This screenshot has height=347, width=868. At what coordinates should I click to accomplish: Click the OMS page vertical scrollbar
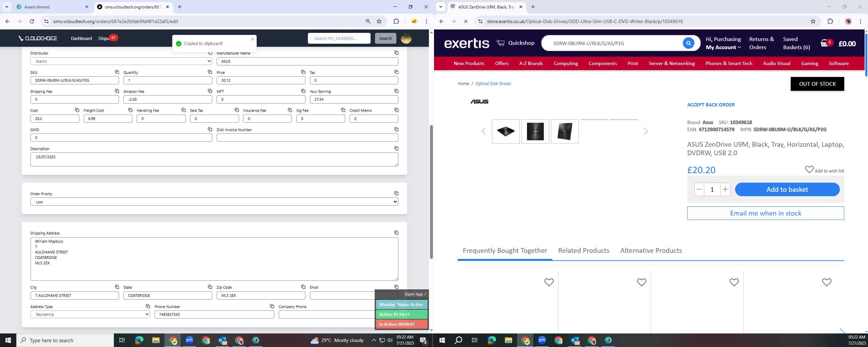(431, 191)
